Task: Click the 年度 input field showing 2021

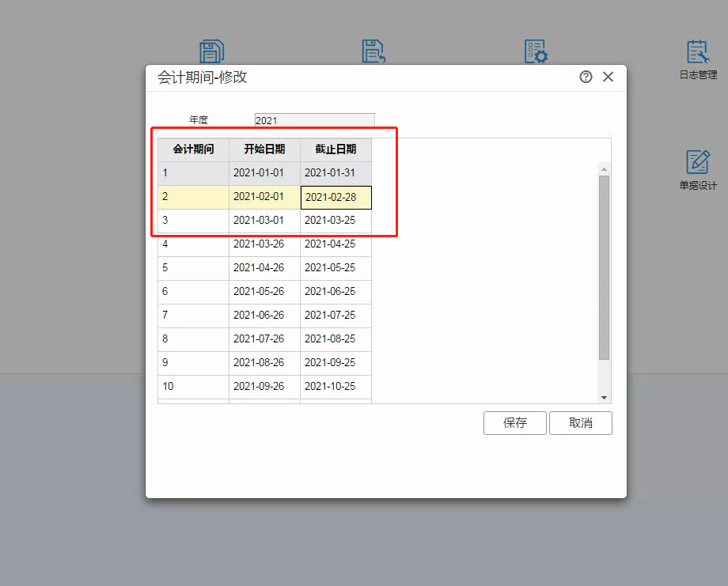Action: click(x=314, y=120)
